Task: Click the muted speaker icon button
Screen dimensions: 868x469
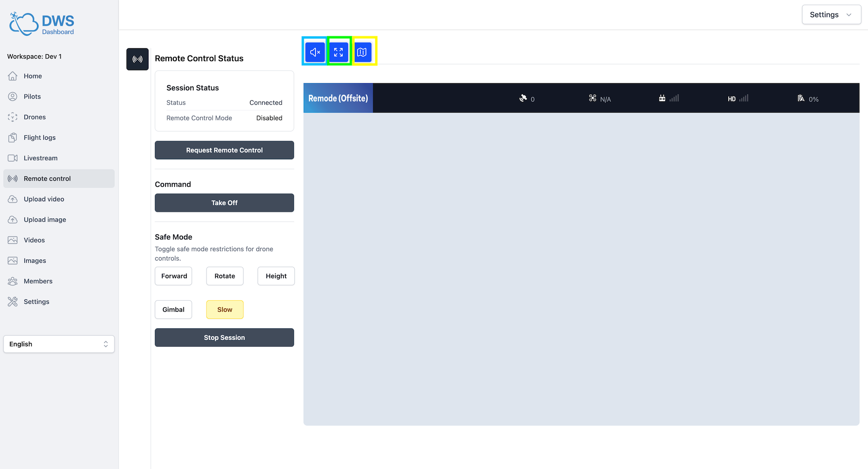Action: 315,52
